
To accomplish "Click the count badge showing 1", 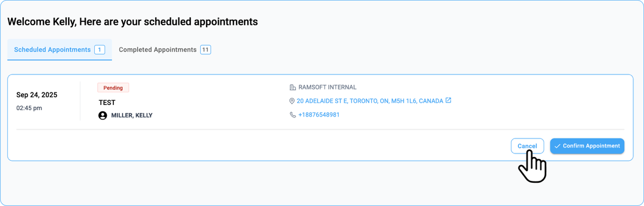I will click(99, 50).
